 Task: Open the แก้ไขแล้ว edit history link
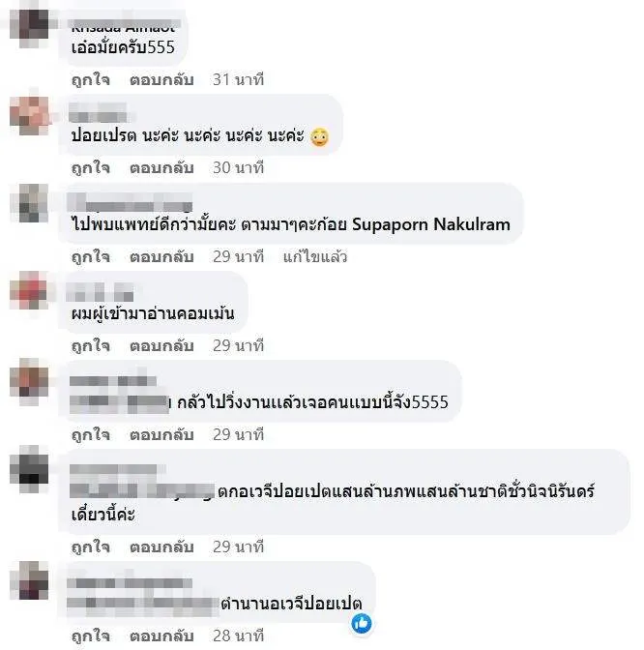pyautogui.click(x=315, y=256)
